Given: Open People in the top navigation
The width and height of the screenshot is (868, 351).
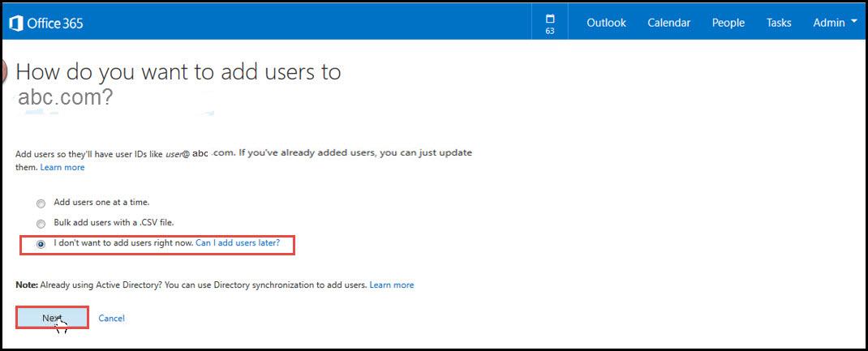Looking at the screenshot, I should click(728, 23).
